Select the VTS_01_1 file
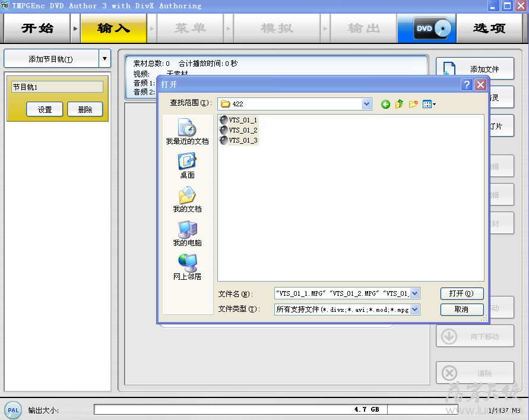This screenshot has height=420, width=529. click(x=239, y=120)
